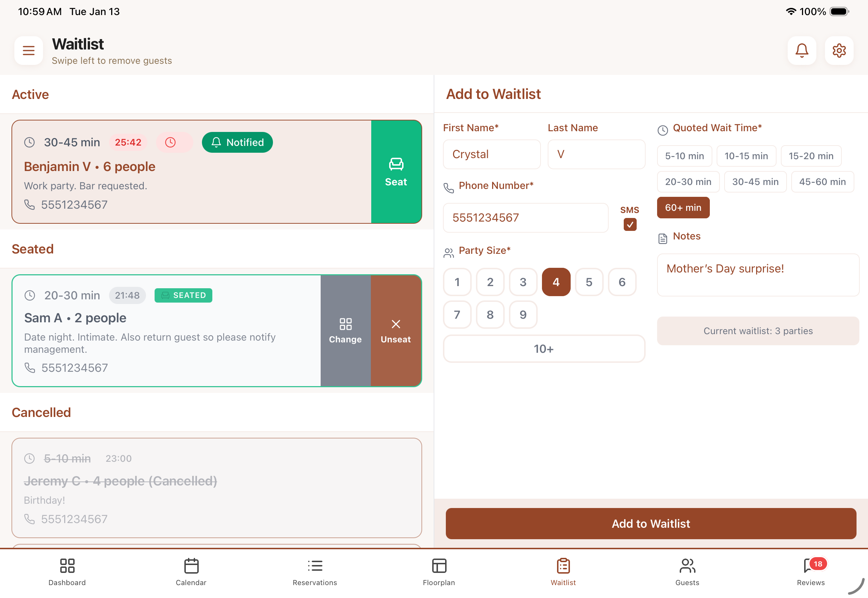This screenshot has height=598, width=868.
Task: Tap the Seat button for Benjamin V
Action: 396,172
